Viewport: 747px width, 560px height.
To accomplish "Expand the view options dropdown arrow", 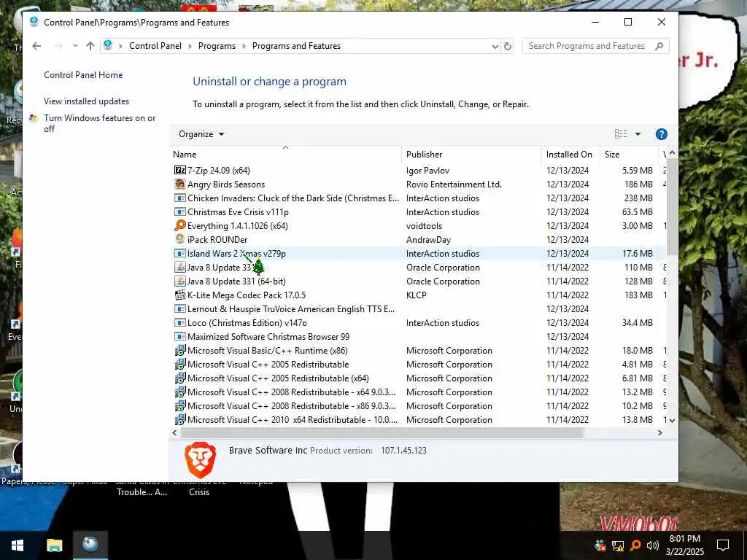I will 638,134.
